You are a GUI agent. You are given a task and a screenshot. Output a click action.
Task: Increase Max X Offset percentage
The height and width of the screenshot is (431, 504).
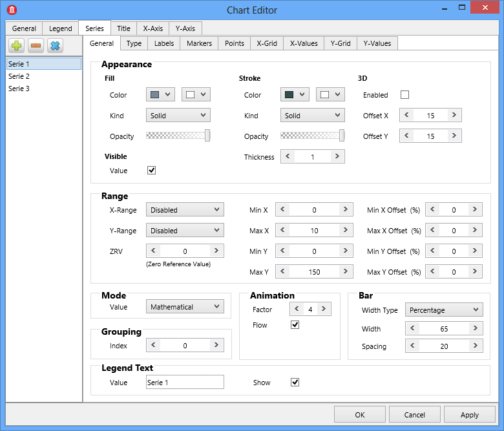pos(475,230)
